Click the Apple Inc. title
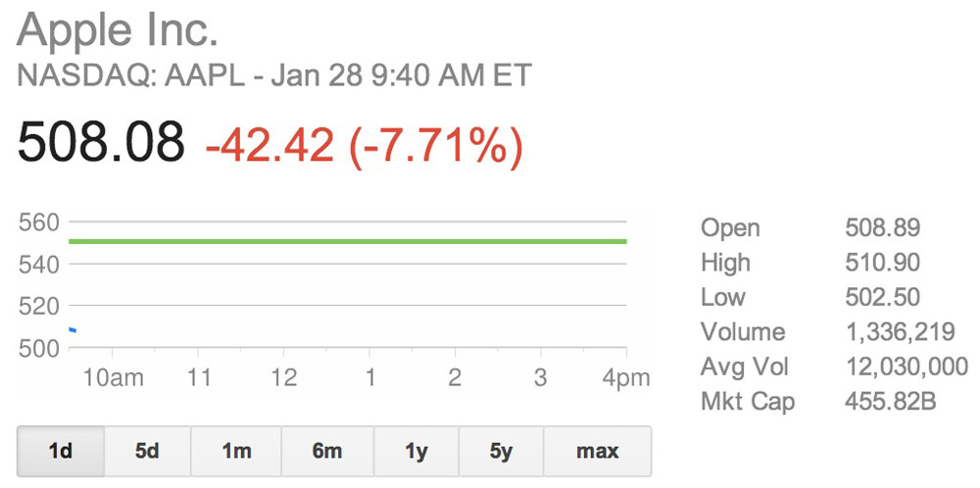 [118, 30]
